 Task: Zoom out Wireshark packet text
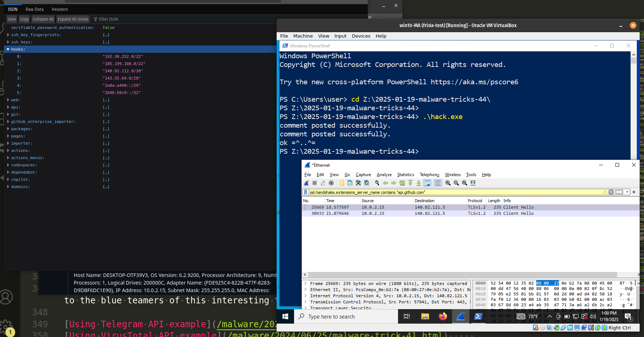click(456, 183)
